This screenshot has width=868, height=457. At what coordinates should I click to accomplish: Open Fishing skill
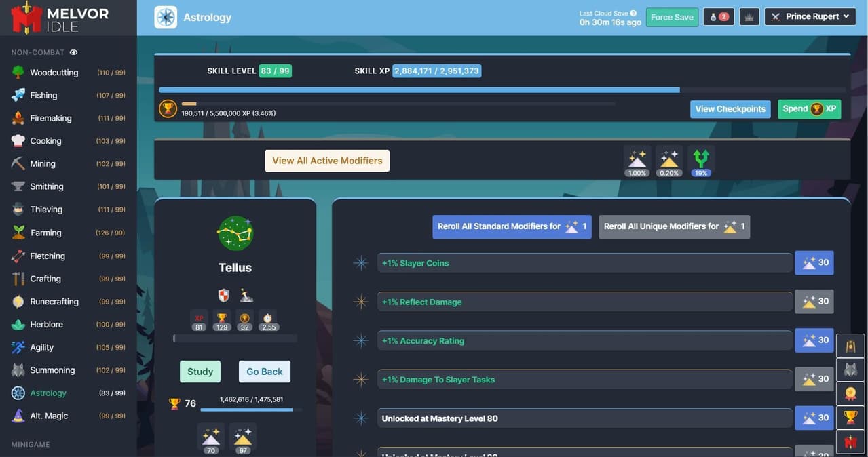click(x=68, y=96)
